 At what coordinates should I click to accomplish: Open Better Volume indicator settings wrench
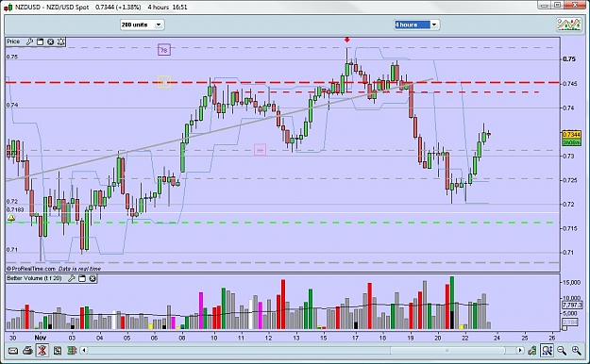tap(71, 278)
